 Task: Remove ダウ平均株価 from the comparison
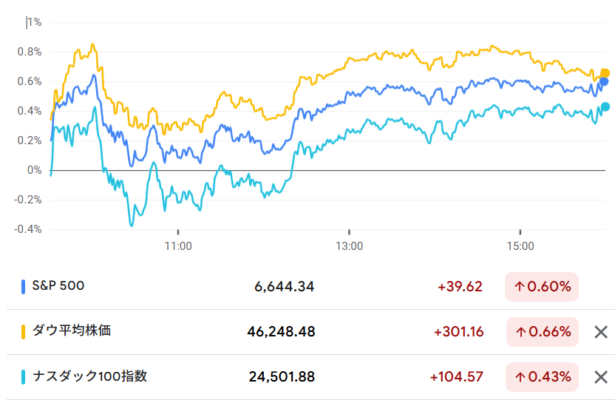coord(600,332)
